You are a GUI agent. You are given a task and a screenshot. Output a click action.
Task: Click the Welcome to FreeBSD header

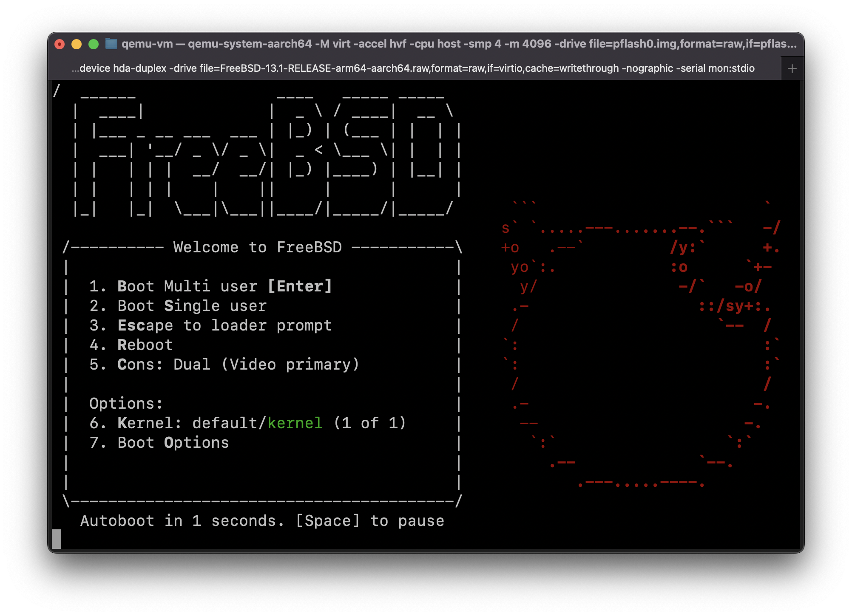point(257,247)
